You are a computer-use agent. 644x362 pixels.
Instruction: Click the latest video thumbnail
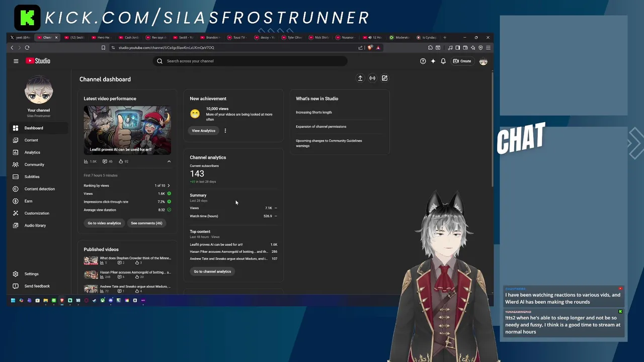(x=127, y=130)
